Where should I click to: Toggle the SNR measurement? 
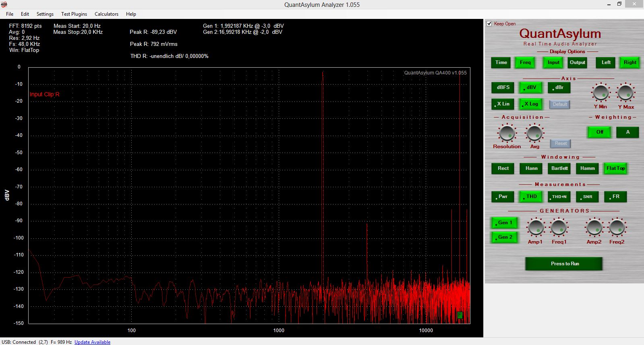coord(587,196)
